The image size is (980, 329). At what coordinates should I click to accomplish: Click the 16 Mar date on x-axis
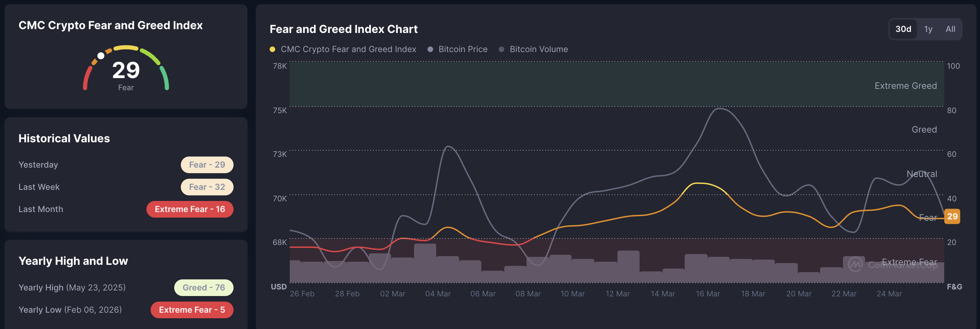pos(708,294)
